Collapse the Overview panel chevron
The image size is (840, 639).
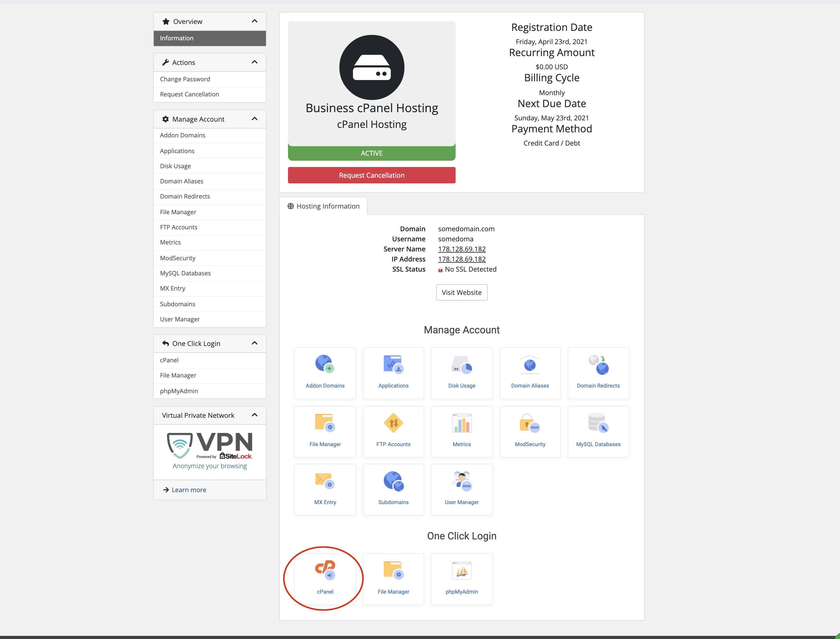[x=254, y=21]
